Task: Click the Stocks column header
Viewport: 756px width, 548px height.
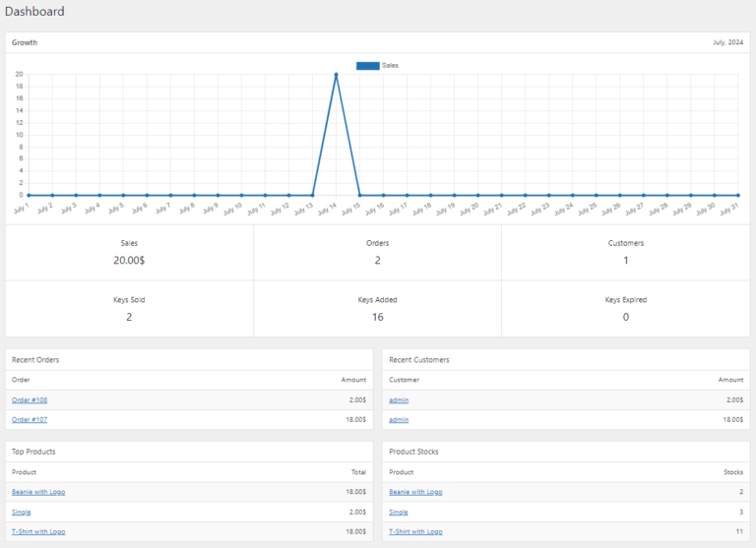Action: pyautogui.click(x=733, y=472)
